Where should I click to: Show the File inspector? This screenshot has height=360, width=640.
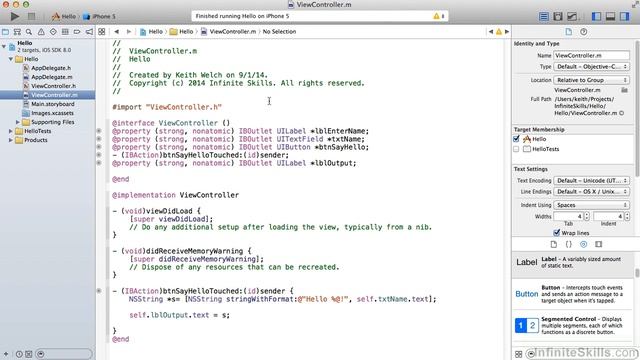tap(569, 32)
